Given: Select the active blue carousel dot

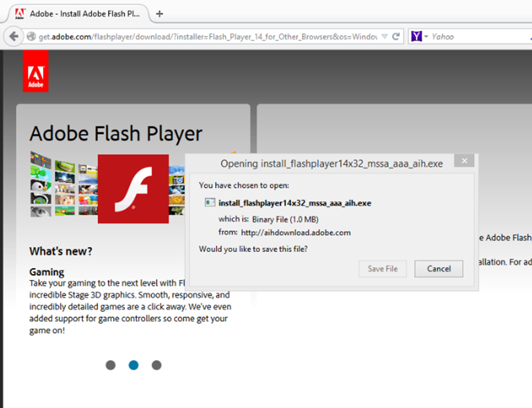Looking at the screenshot, I should (x=133, y=366).
